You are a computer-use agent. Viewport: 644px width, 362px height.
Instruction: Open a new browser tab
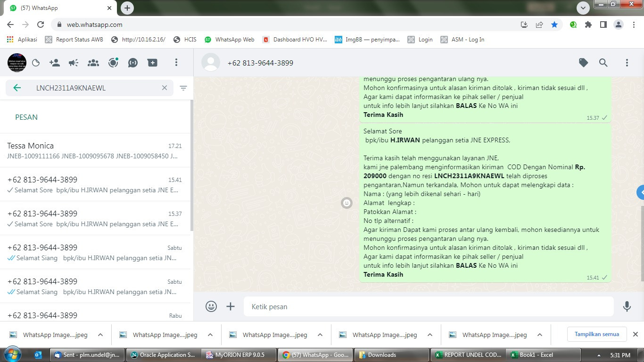(x=127, y=8)
